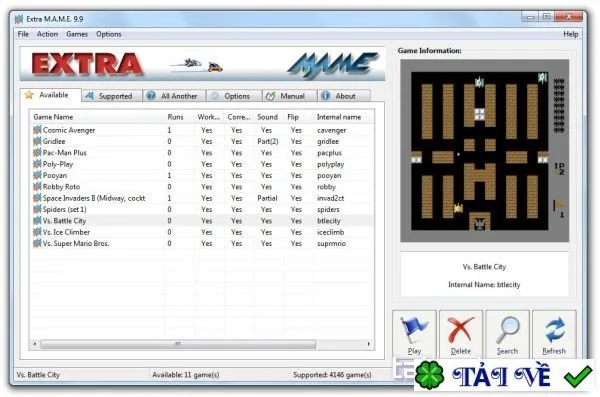The height and width of the screenshot is (397, 600).
Task: Click status bar text 'Available: 11 game(s)'
Action: pos(186,375)
